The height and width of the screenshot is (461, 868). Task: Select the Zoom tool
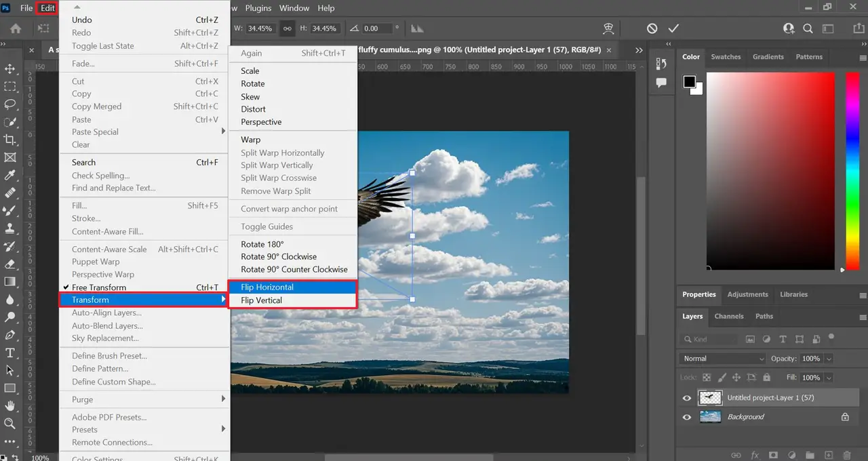[x=10, y=423]
